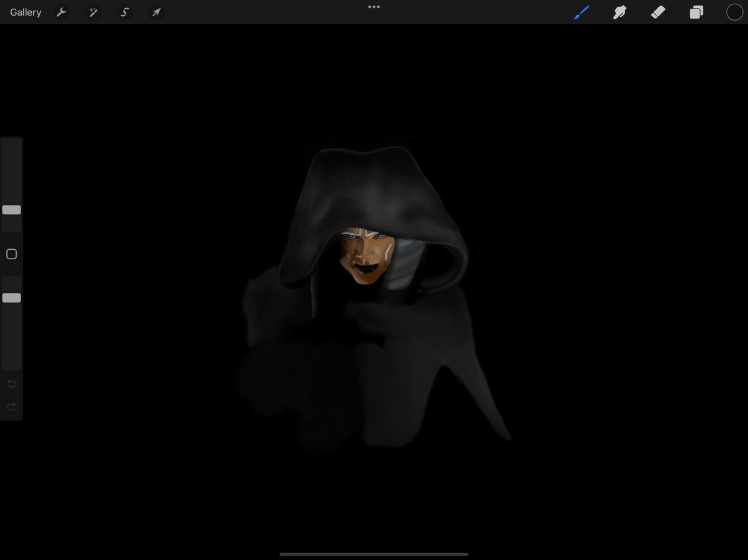The height and width of the screenshot is (560, 748).
Task: Tap the three-dot canvas options at top center
Action: click(373, 7)
